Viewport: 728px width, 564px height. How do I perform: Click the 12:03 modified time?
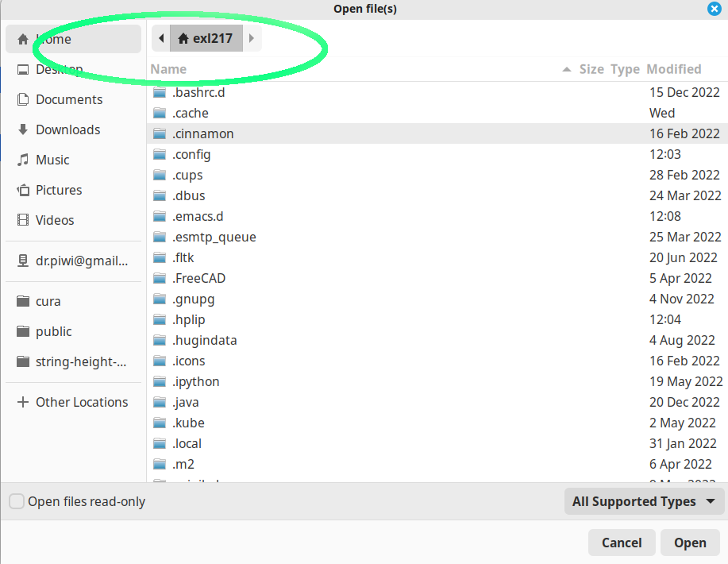click(x=664, y=154)
